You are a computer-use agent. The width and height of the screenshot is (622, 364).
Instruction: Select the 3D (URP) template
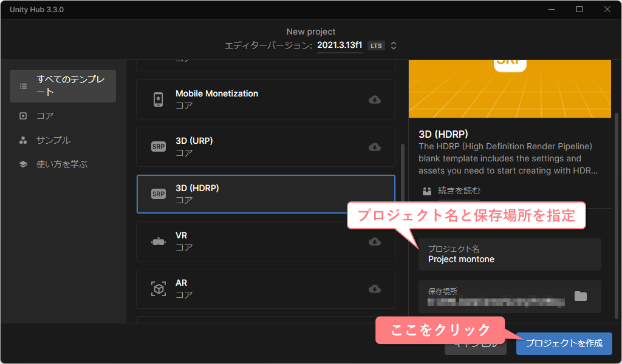point(266,147)
